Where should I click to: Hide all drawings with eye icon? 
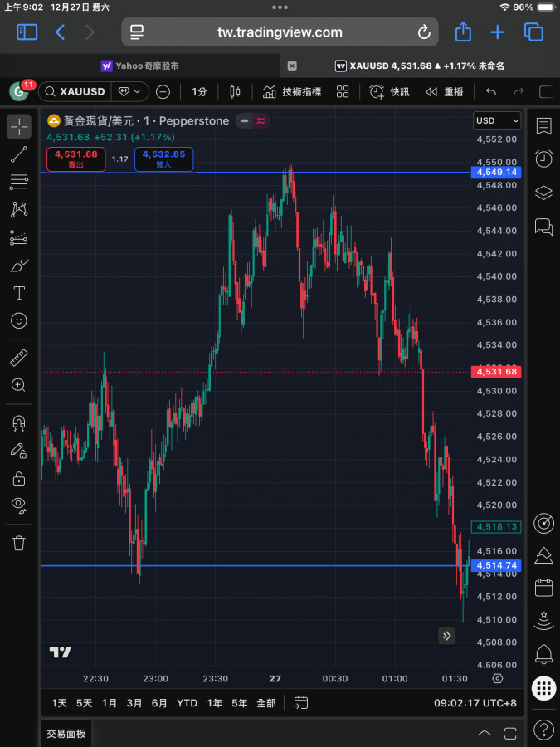coord(19,505)
